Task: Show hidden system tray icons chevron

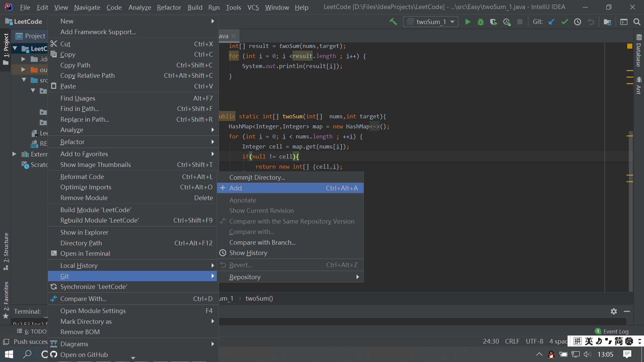Action: click(x=539, y=354)
